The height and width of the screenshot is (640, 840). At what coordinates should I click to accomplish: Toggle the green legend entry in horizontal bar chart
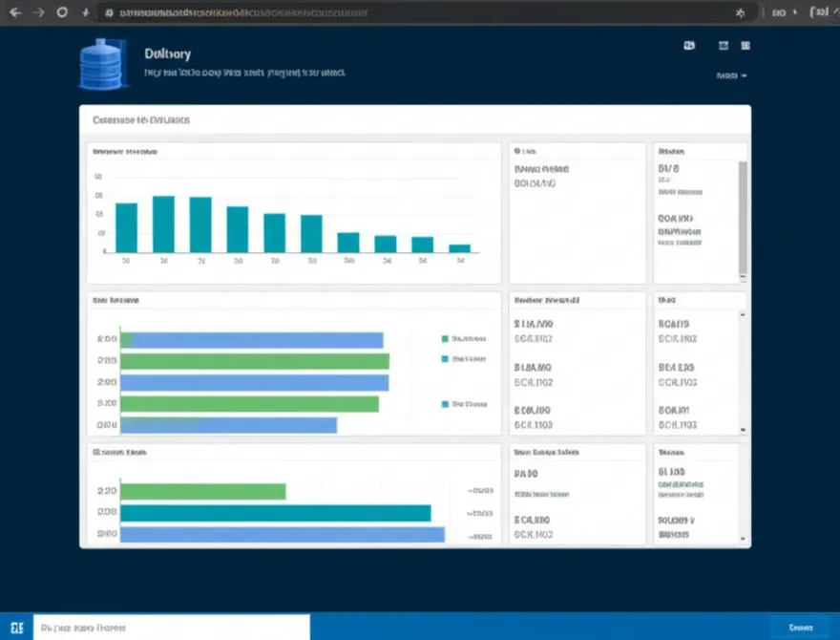463,339
